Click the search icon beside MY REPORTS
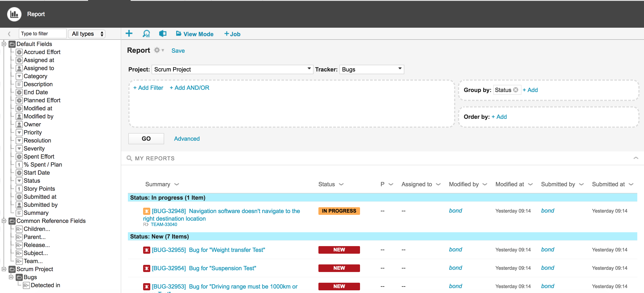This screenshot has width=644, height=293. [129, 158]
